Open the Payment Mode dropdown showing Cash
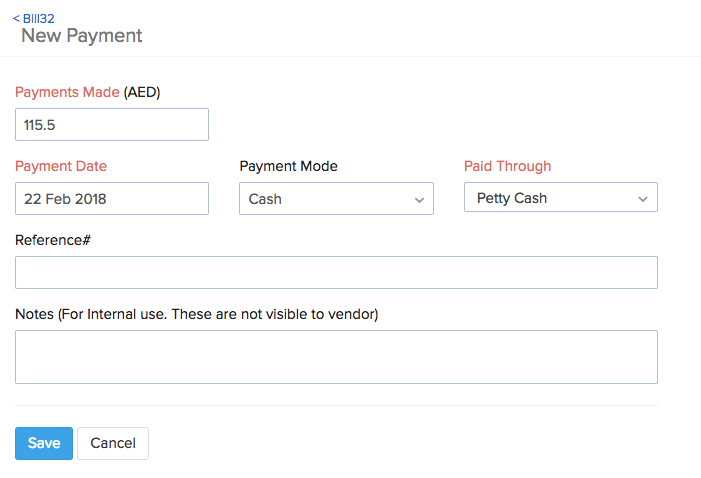 tap(325, 199)
